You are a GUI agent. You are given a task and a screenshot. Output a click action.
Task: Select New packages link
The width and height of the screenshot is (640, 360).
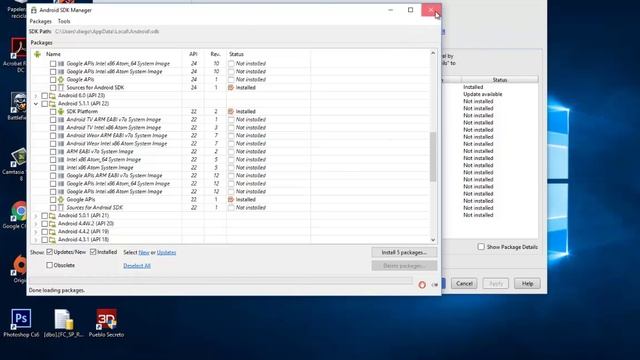[144, 253]
